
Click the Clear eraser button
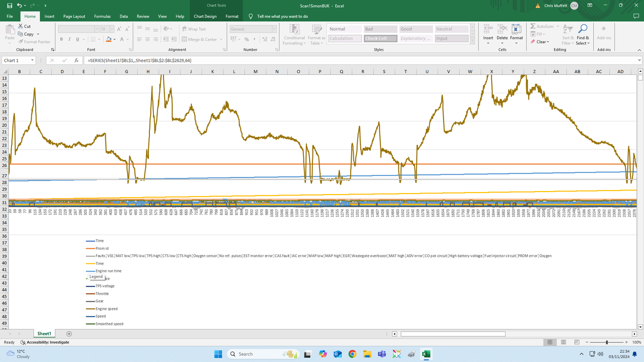[539, 42]
